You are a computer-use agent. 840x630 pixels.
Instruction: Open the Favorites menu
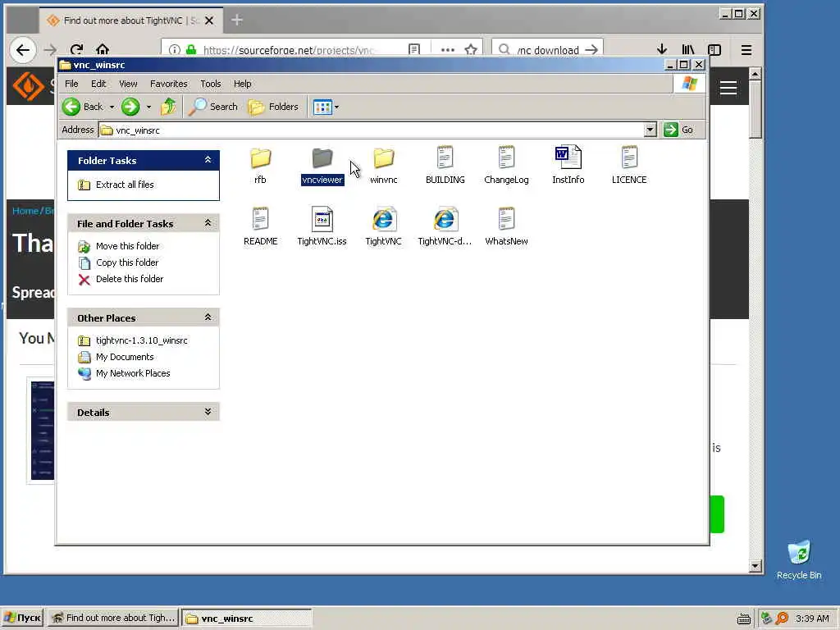coord(168,84)
